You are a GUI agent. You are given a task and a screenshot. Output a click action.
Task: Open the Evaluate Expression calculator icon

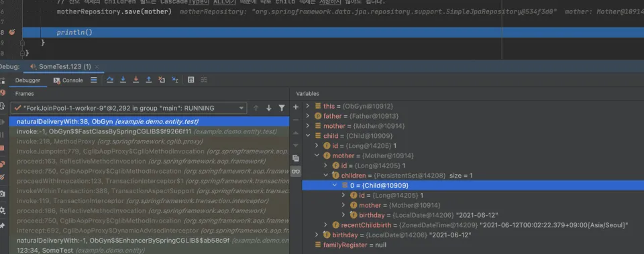pos(191,80)
